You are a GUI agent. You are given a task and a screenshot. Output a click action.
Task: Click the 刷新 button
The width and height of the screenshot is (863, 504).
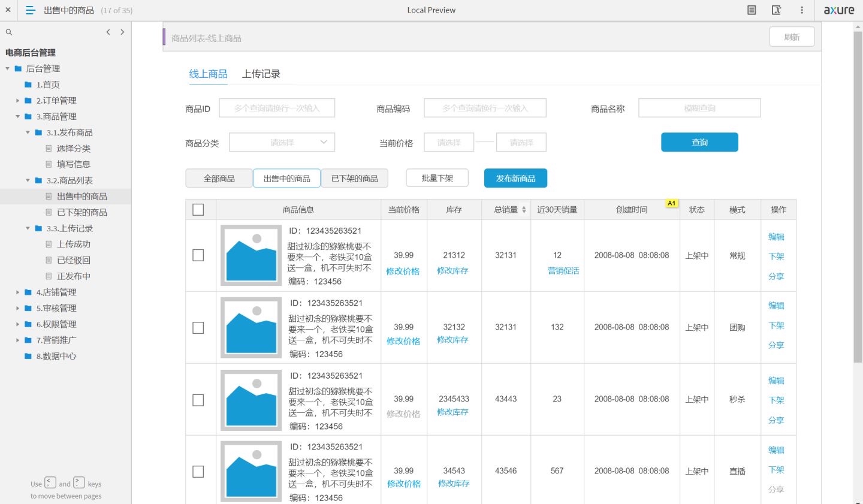click(x=792, y=37)
